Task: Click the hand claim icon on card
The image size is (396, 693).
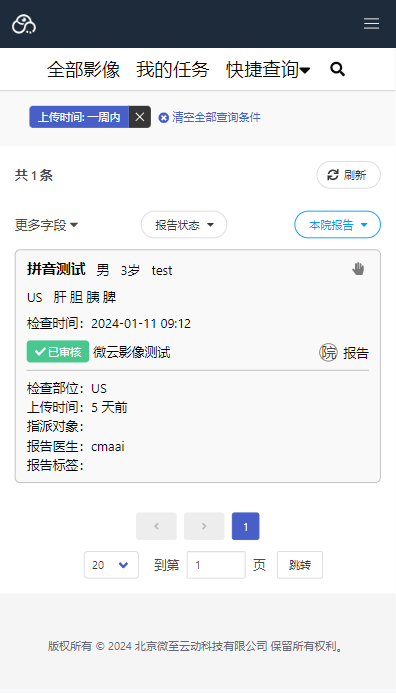Action: pos(358,269)
